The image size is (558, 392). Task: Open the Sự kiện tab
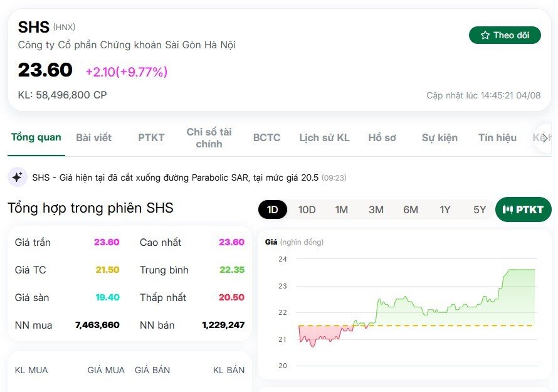[440, 137]
